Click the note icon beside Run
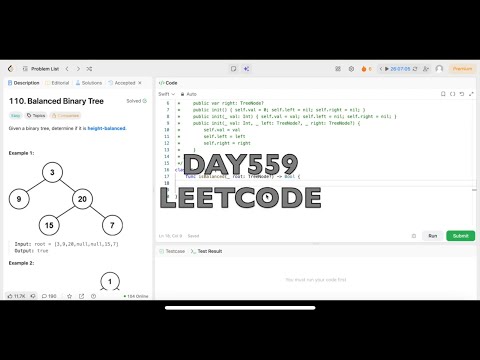This screenshot has width=480, height=360. (x=414, y=236)
